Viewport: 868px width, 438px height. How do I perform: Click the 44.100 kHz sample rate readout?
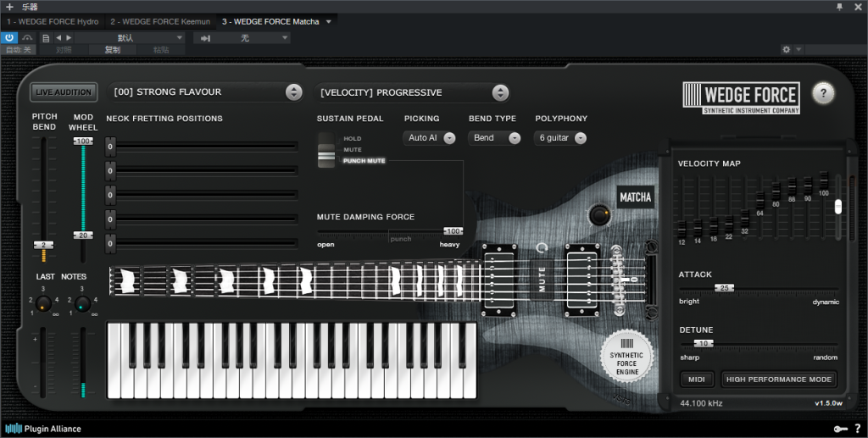click(701, 403)
